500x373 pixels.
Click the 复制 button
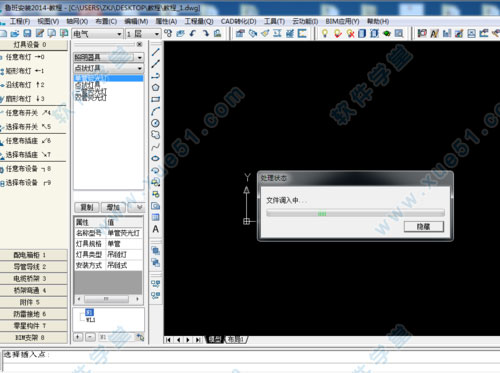point(87,207)
